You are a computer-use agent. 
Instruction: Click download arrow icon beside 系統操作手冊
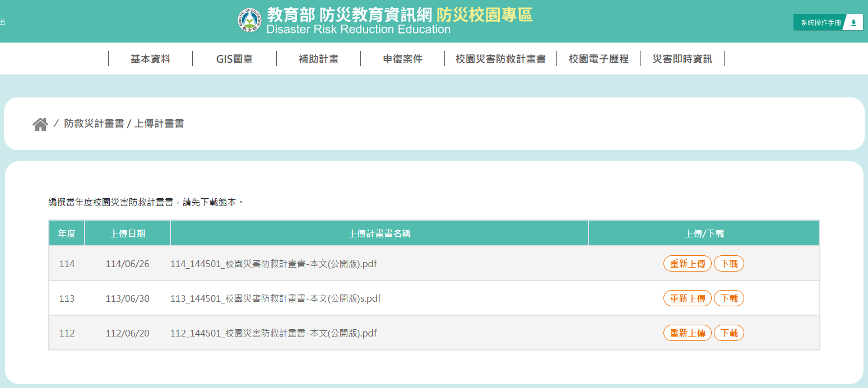[853, 22]
